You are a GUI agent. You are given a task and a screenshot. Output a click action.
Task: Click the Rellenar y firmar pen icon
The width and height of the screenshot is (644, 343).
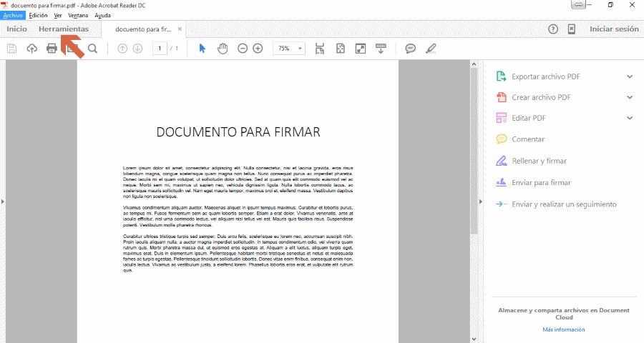point(501,161)
